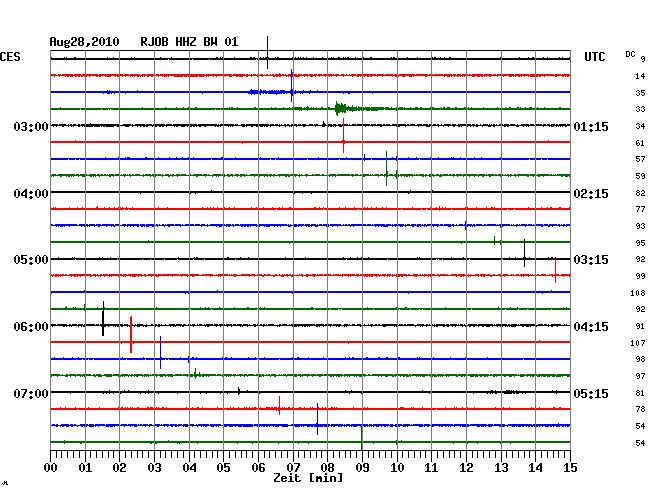
Task: Click the x-axis tick label '14'
Action: click(x=535, y=468)
